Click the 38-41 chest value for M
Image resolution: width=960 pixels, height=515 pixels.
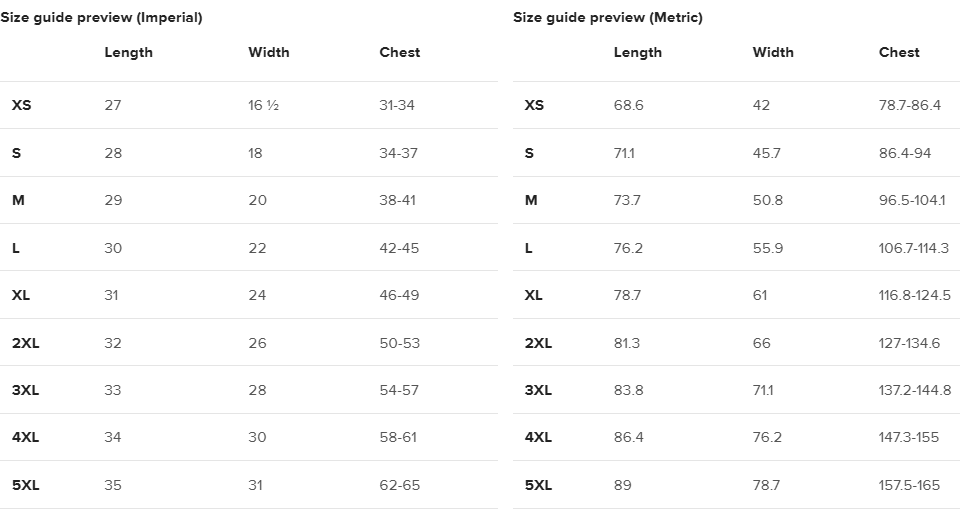tap(397, 200)
